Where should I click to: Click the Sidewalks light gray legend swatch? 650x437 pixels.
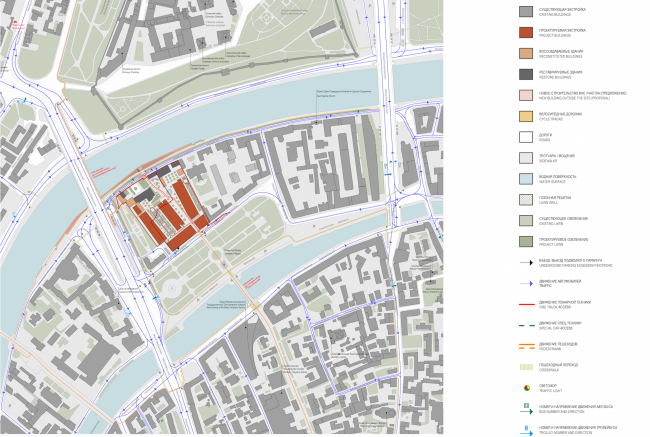[x=526, y=159]
